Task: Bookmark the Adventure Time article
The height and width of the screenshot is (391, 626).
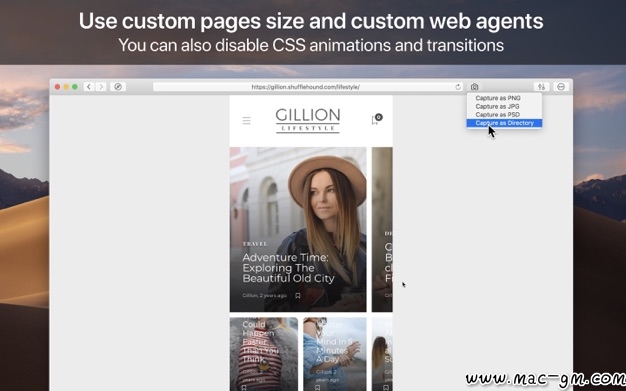Action: coord(297,296)
